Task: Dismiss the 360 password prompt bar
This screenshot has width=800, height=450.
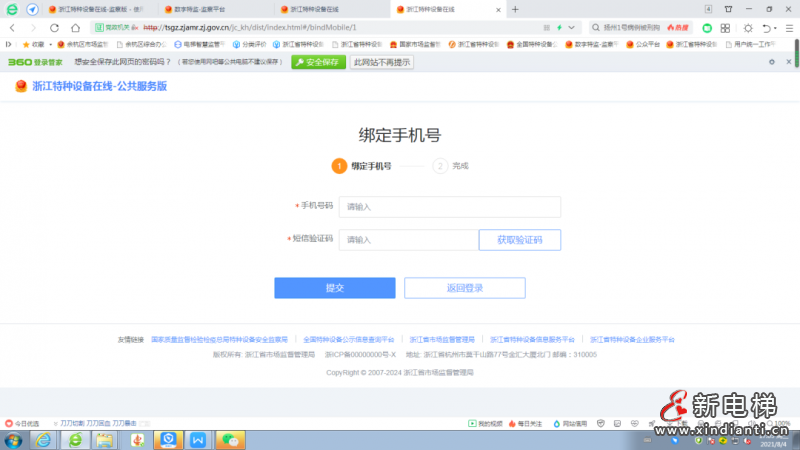Action: pyautogui.click(x=789, y=62)
